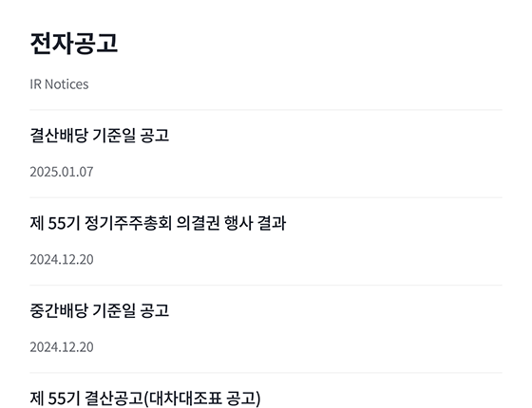Image resolution: width=532 pixels, height=408 pixels.
Task: Click the divider above 중간배당 기준일 공고
Action: pyautogui.click(x=266, y=286)
